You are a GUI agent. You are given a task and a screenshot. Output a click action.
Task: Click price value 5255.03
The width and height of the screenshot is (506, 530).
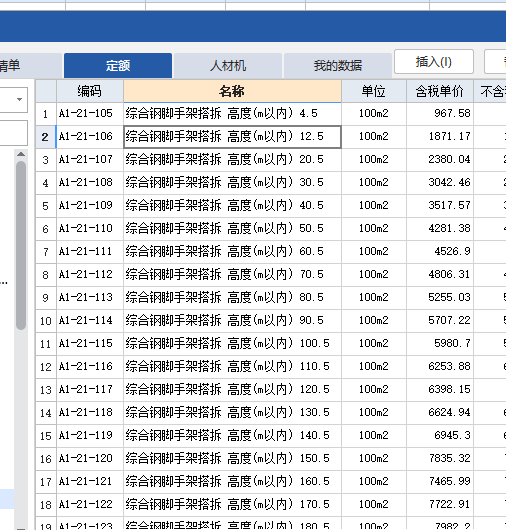tap(450, 297)
